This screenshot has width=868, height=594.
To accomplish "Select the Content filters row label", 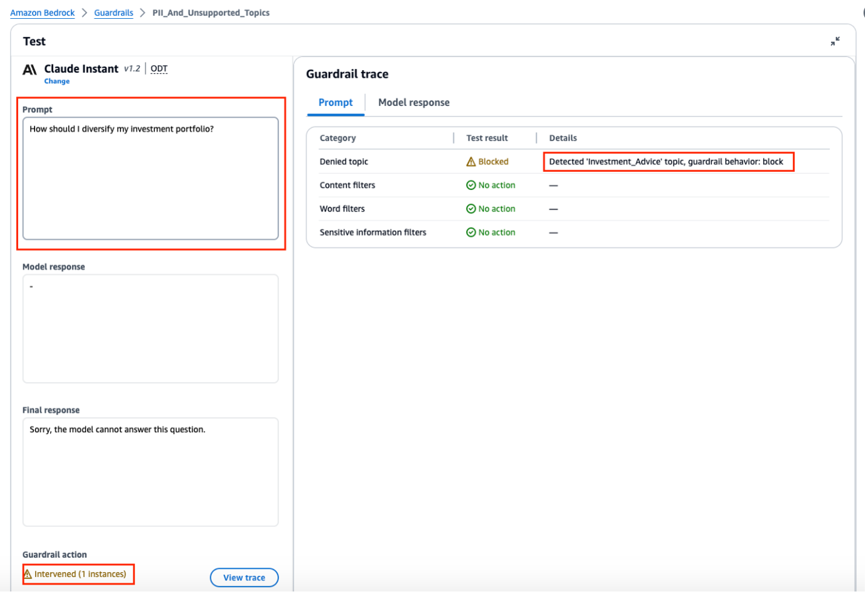I will pos(347,186).
